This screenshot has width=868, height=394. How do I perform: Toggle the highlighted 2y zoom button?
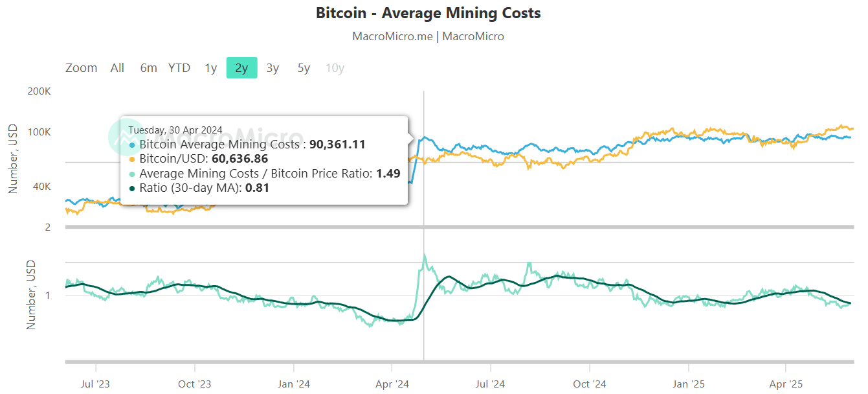coord(241,68)
